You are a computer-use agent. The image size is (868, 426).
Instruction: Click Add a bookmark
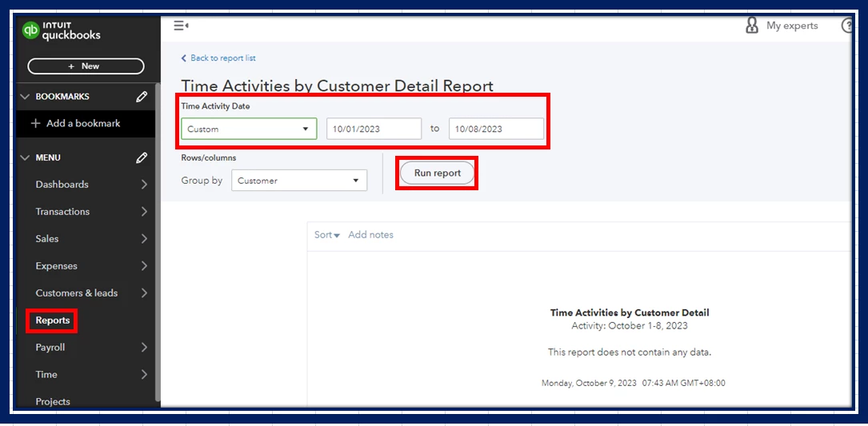75,123
